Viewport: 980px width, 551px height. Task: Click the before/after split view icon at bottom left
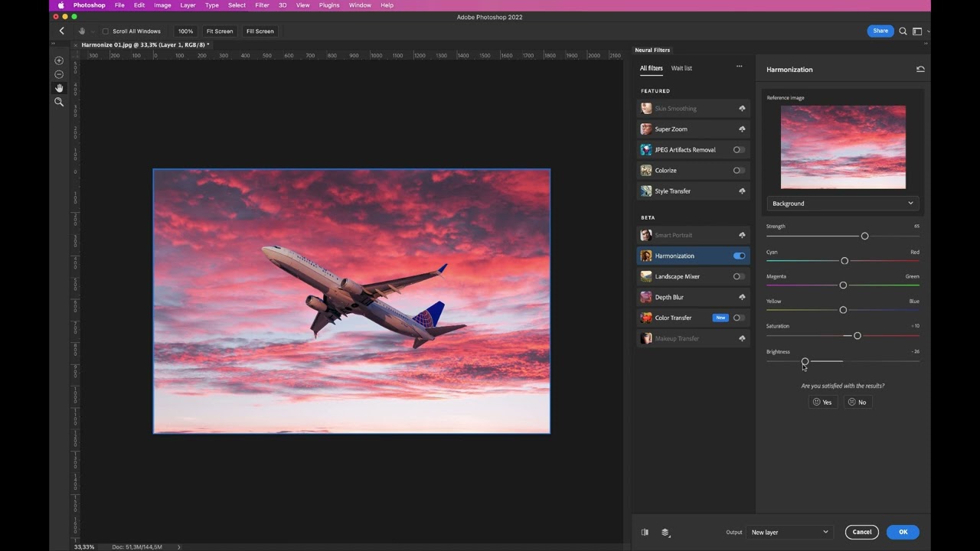[x=645, y=532]
